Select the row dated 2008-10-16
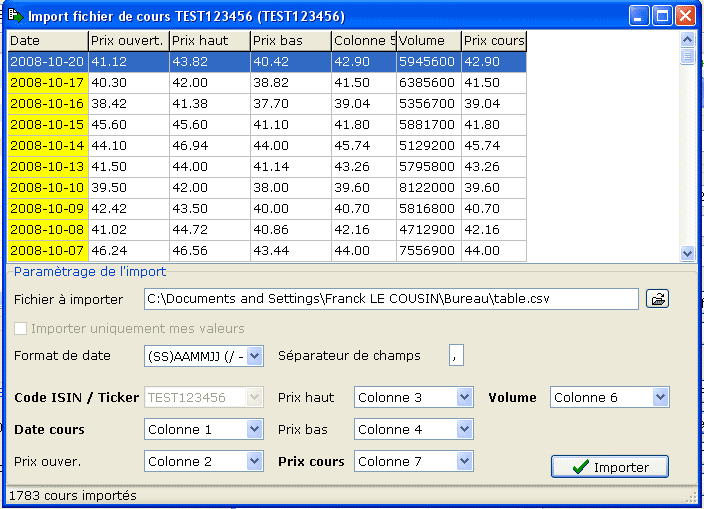Viewport: 704px width, 509px height. pos(267,104)
